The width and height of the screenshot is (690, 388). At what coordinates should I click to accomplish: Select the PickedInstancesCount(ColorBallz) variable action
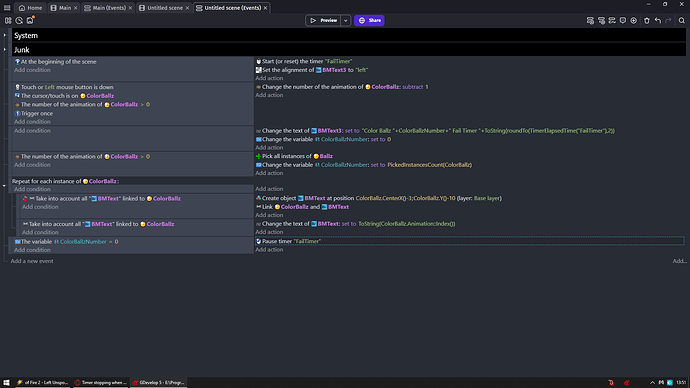click(363, 165)
